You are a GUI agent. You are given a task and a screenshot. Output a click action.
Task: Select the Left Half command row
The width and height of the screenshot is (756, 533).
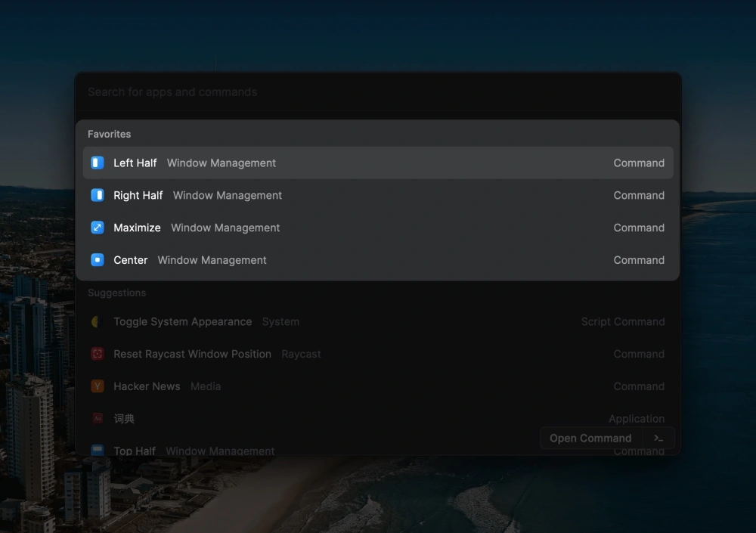(378, 163)
